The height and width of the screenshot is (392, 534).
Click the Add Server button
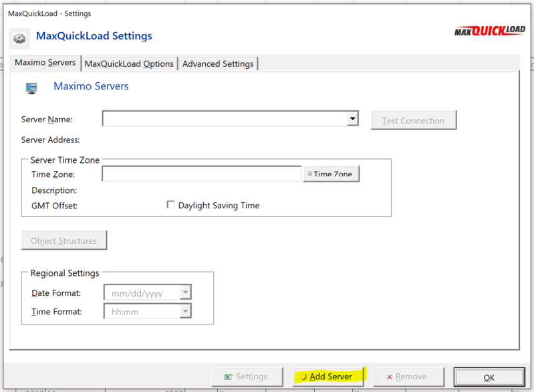click(328, 377)
